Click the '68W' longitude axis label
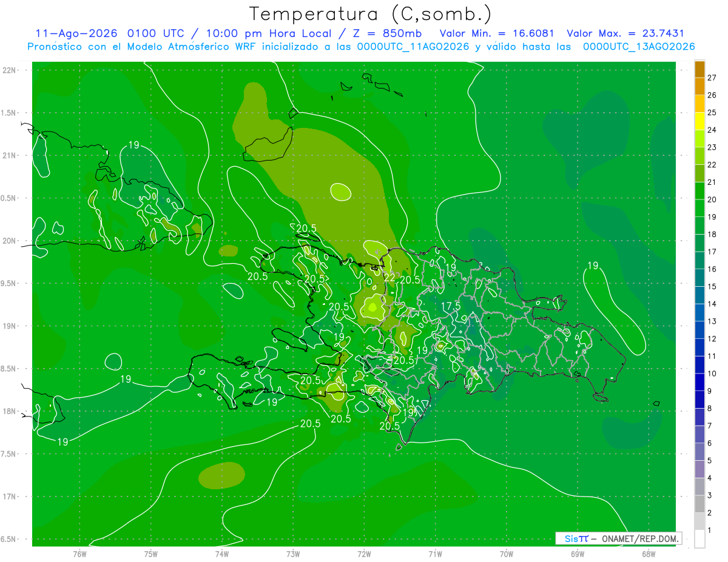Image resolution: width=728 pixels, height=562 pixels. coord(648,554)
